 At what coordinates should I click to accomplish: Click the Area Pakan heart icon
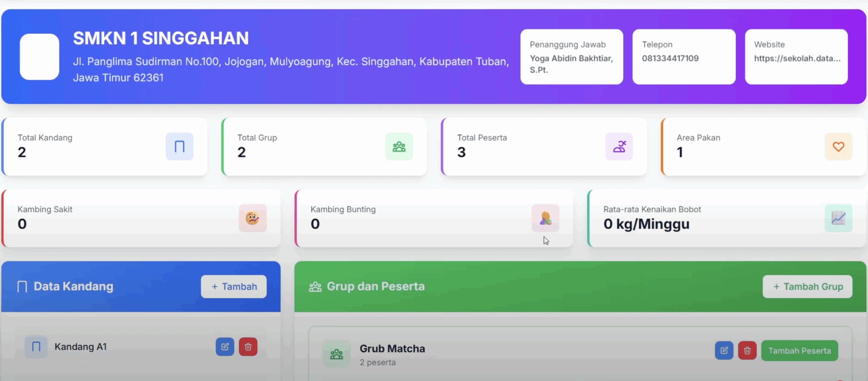839,147
